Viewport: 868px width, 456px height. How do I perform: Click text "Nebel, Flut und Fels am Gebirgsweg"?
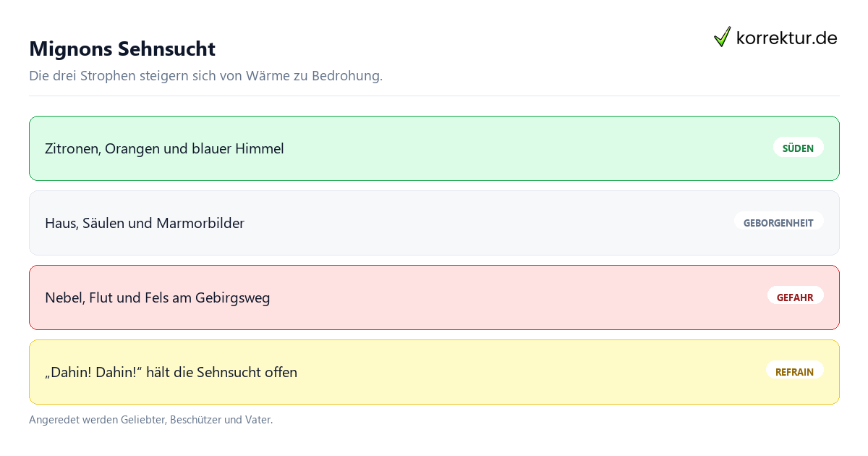pos(157,297)
